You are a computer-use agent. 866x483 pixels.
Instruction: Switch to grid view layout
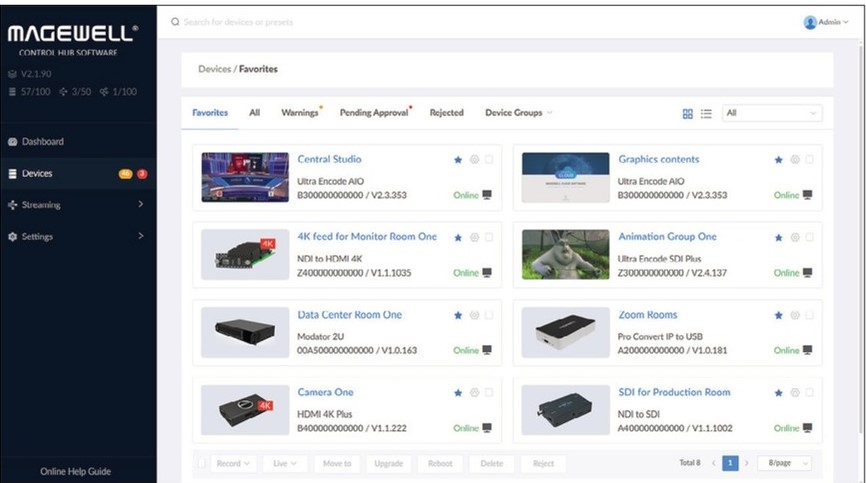(x=688, y=114)
